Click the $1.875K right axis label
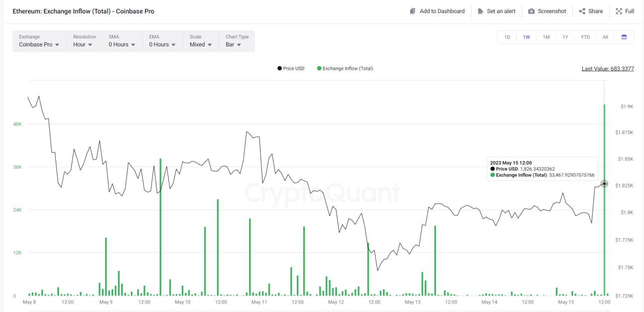The height and width of the screenshot is (312, 644). click(x=624, y=132)
